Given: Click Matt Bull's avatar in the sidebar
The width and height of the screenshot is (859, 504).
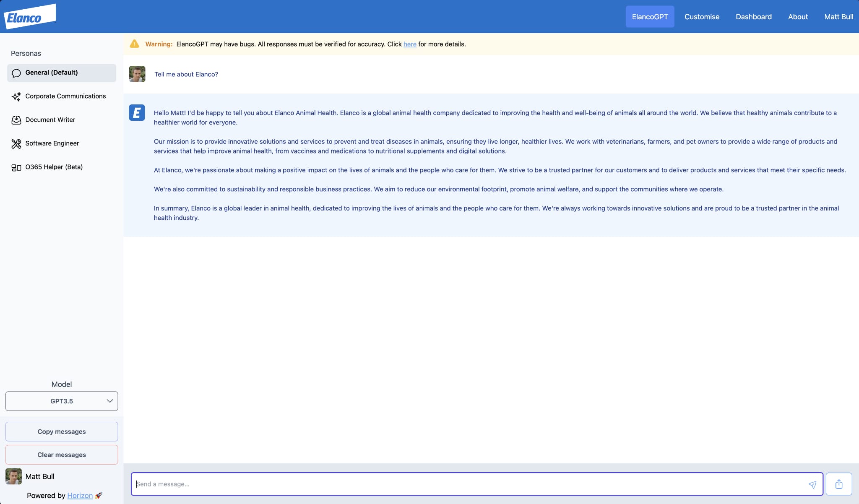Looking at the screenshot, I should pyautogui.click(x=13, y=476).
